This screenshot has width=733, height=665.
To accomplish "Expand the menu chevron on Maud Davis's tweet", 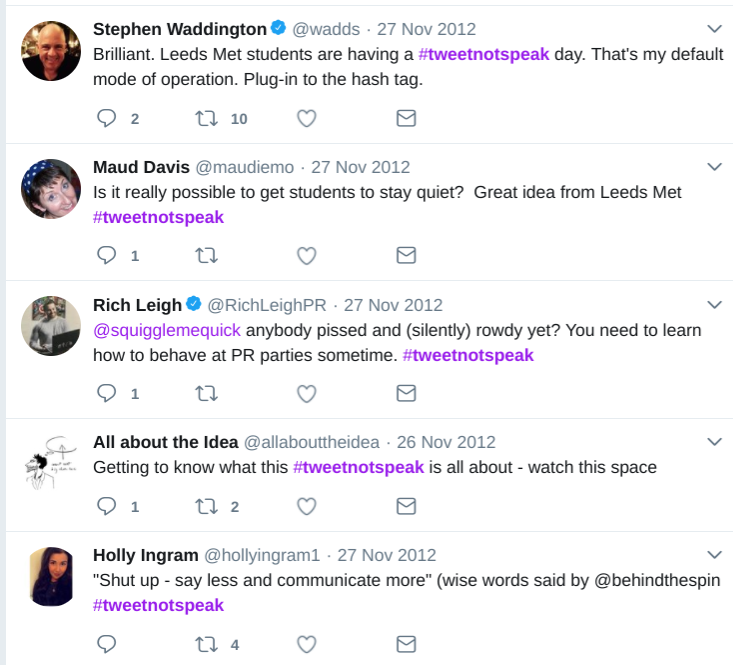I will [x=714, y=166].
